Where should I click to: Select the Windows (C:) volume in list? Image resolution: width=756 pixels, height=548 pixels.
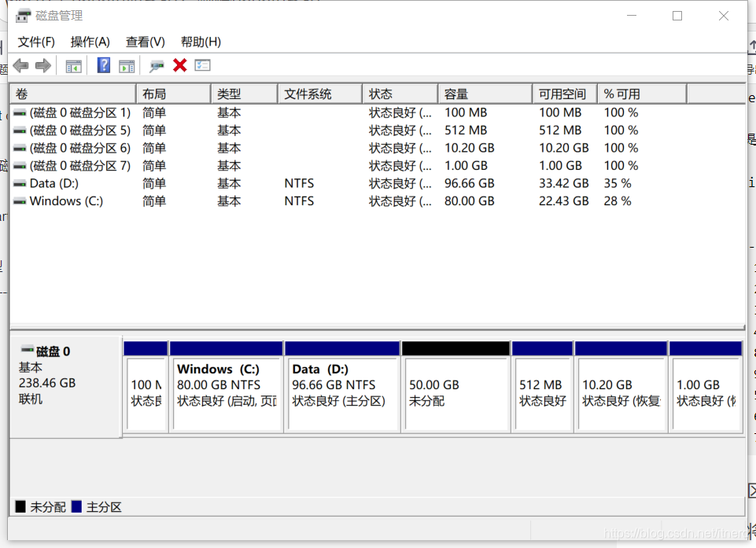pyautogui.click(x=378, y=201)
